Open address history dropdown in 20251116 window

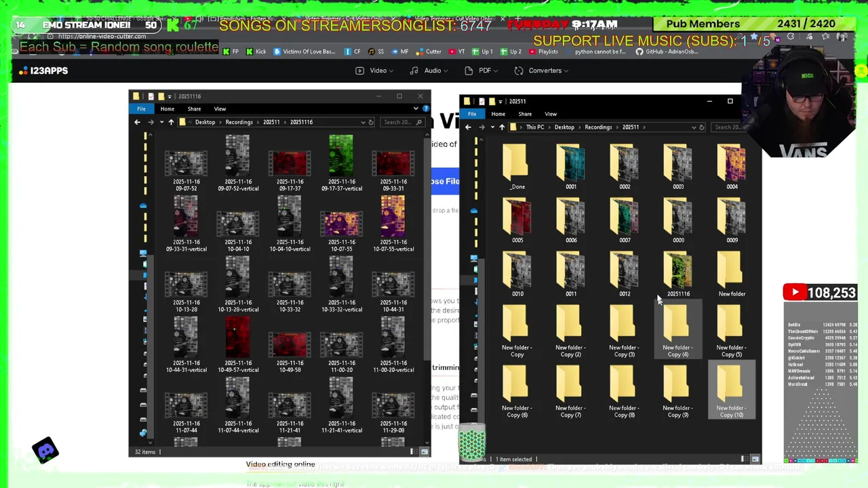[x=362, y=122]
